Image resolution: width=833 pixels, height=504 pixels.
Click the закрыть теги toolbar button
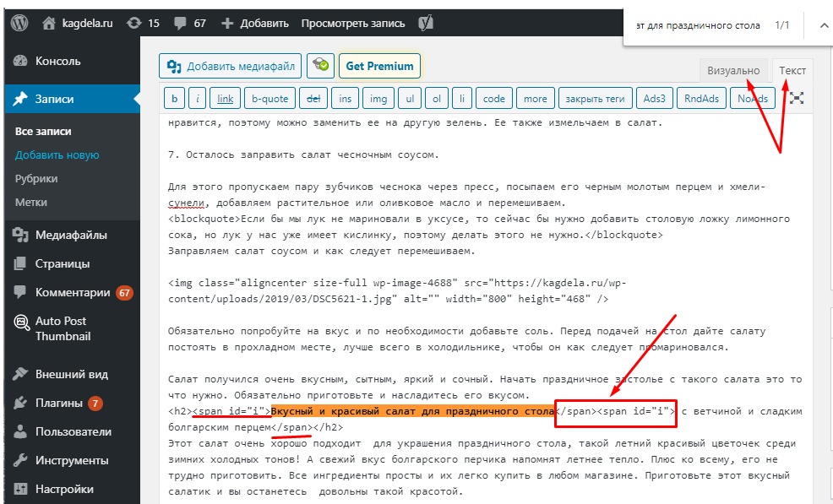pos(594,99)
